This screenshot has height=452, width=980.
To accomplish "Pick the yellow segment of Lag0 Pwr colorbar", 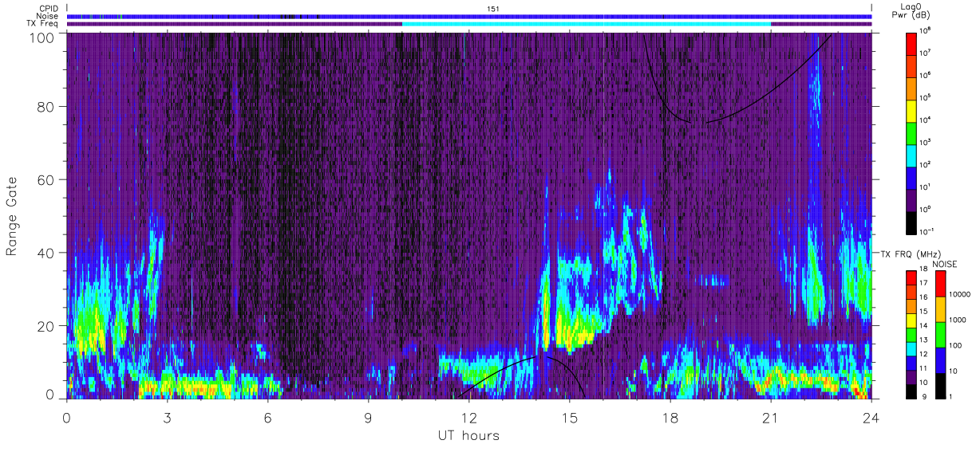I will pyautogui.click(x=911, y=110).
